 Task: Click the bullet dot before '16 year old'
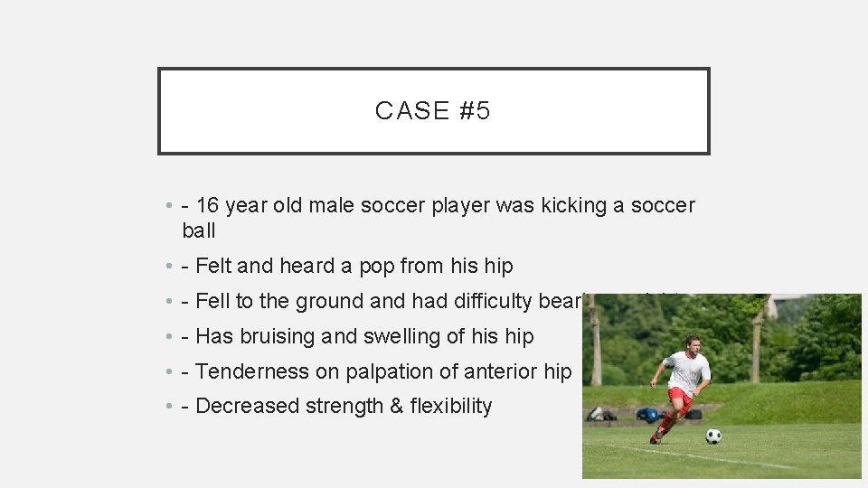(x=169, y=206)
